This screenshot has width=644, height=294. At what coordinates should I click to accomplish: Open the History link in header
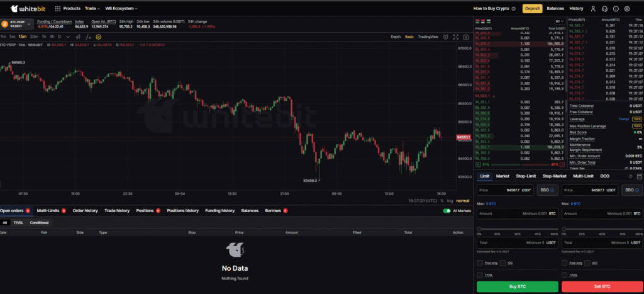coord(576,9)
